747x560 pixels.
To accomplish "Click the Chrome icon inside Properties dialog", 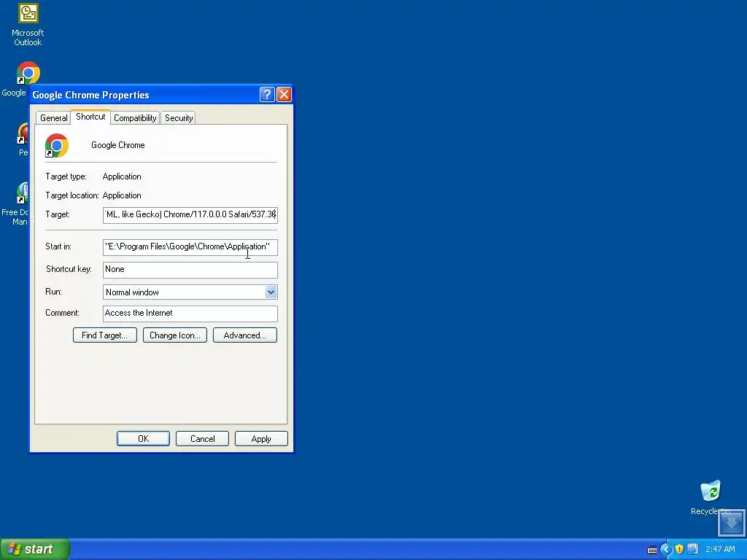I will click(x=57, y=145).
